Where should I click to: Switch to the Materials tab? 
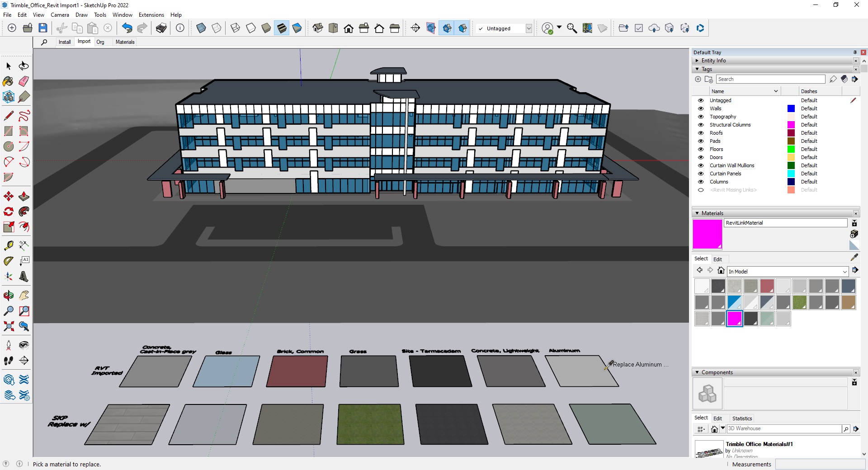click(124, 42)
